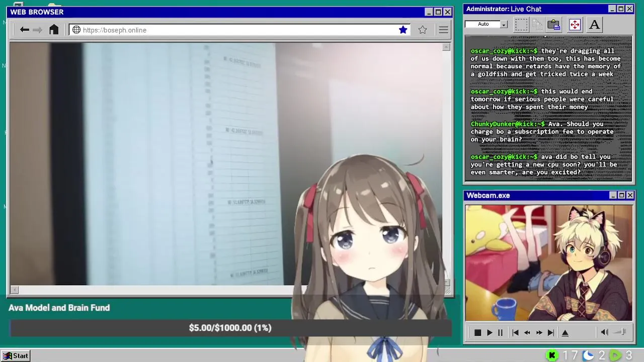This screenshot has height=362, width=644.
Task: Click the browser vertical scrollbar up arrow
Action: pos(446,47)
